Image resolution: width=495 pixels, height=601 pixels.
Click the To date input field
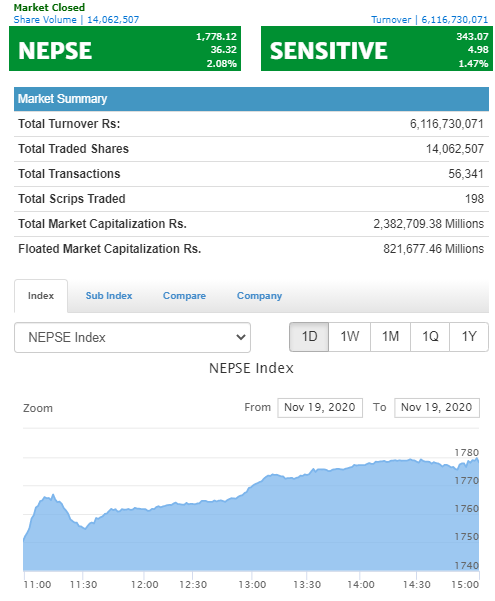437,407
